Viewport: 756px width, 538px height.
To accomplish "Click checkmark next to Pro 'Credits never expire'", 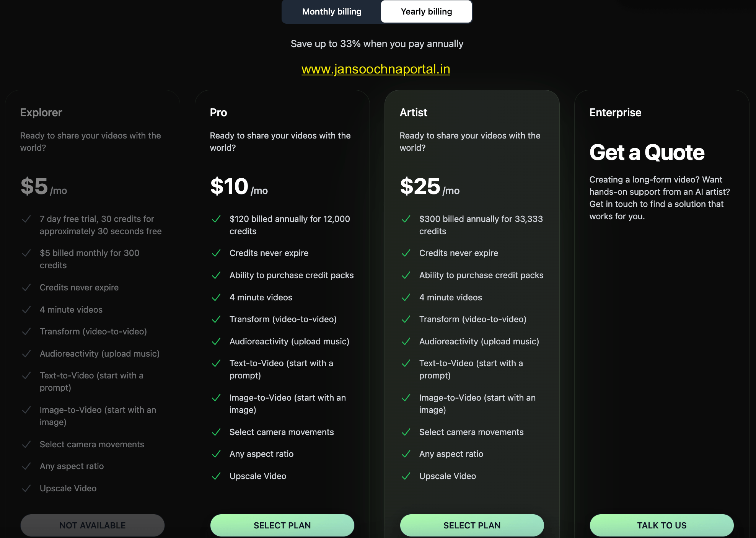I will (x=216, y=253).
